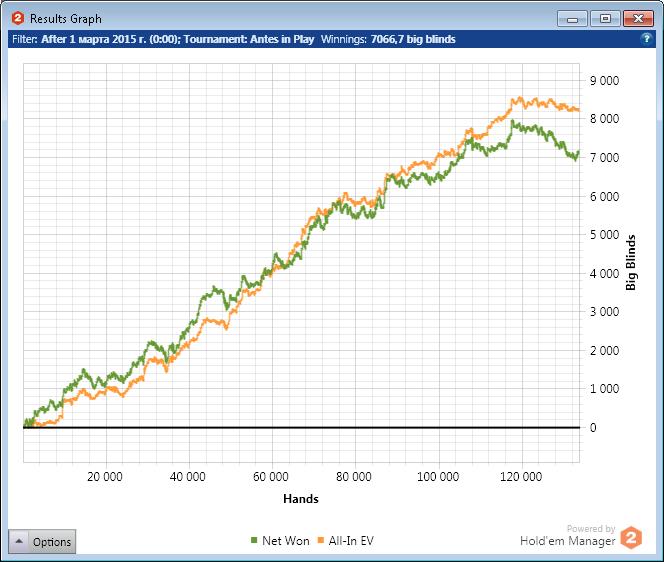
Task: Click the Winnings 7066,7 big blinds value
Action: 413,39
